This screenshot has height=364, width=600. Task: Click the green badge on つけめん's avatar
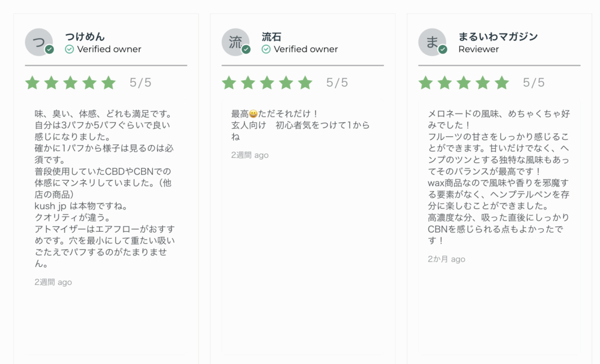pos(49,50)
